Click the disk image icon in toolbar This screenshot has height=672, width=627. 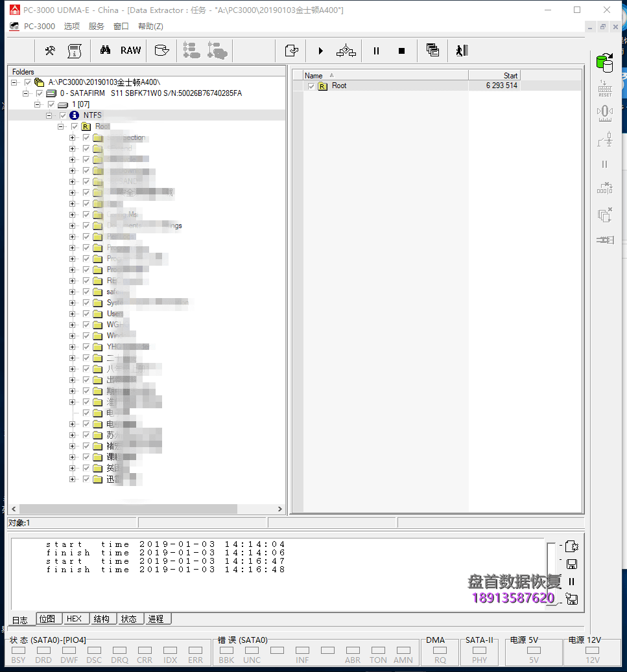[x=161, y=51]
